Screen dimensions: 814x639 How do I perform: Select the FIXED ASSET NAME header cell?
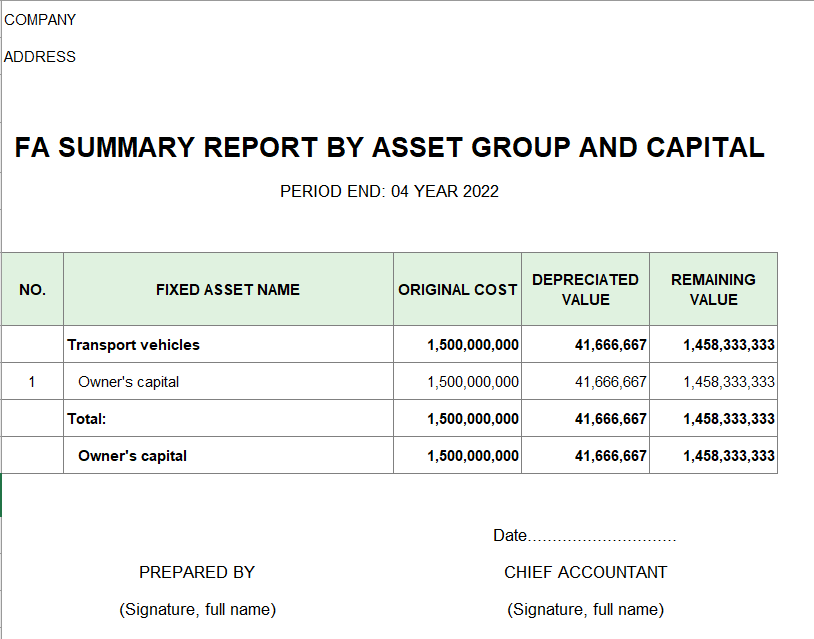[228, 289]
